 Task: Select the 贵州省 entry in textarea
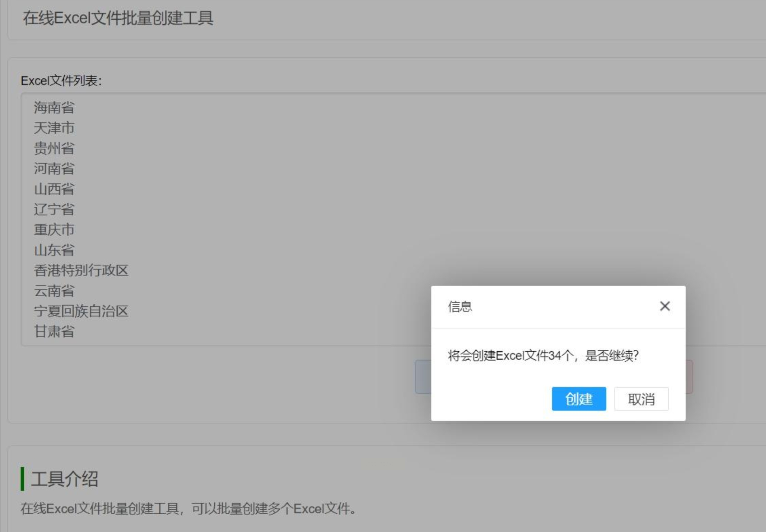pyautogui.click(x=54, y=148)
